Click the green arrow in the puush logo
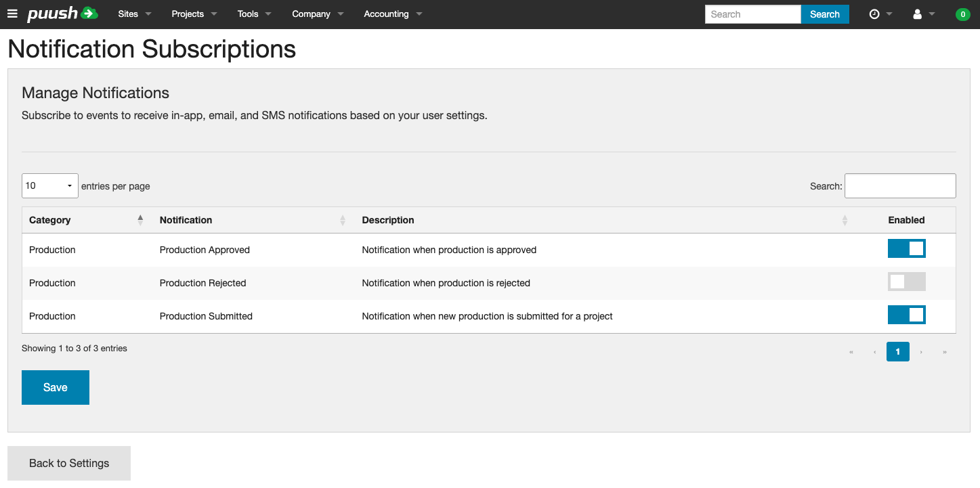Image resolution: width=980 pixels, height=488 pixels. click(90, 12)
